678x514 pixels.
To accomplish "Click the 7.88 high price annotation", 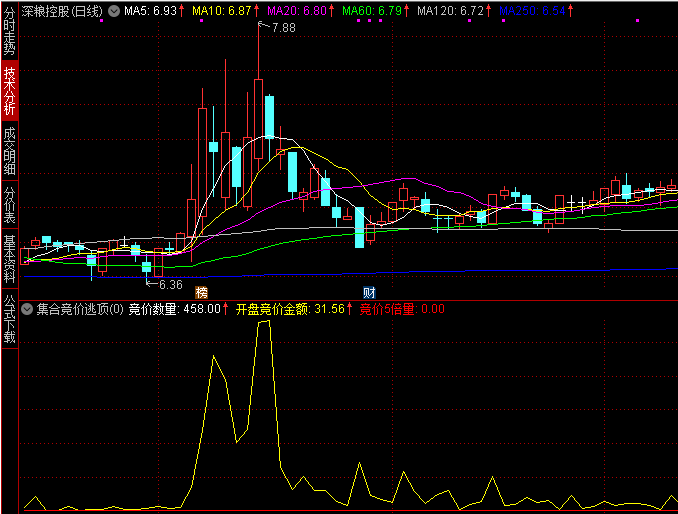I will (x=284, y=28).
